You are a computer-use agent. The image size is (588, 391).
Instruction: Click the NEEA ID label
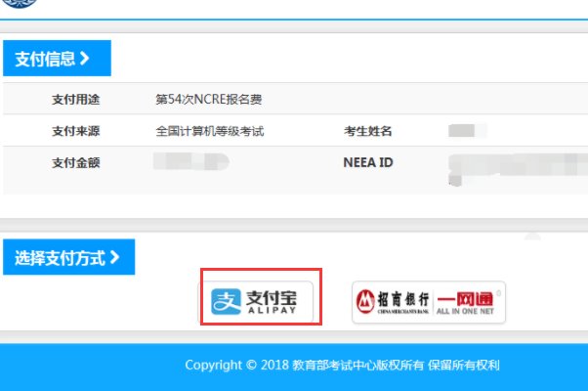click(368, 162)
